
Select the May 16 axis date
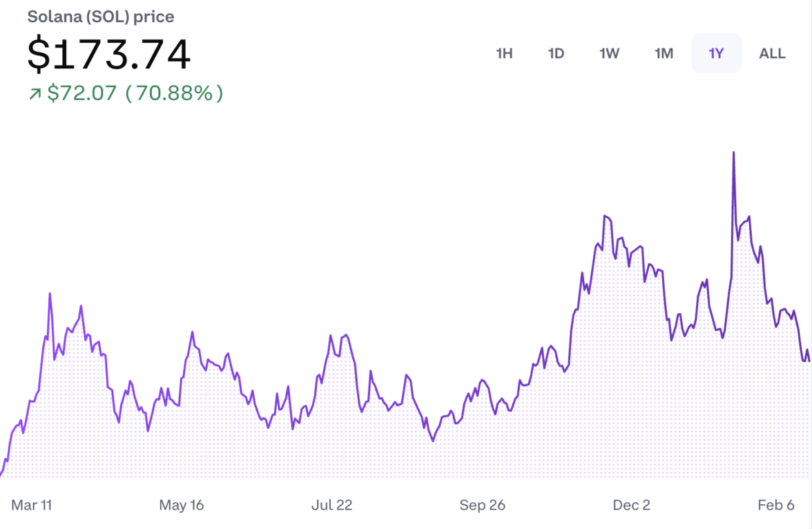coord(182,506)
